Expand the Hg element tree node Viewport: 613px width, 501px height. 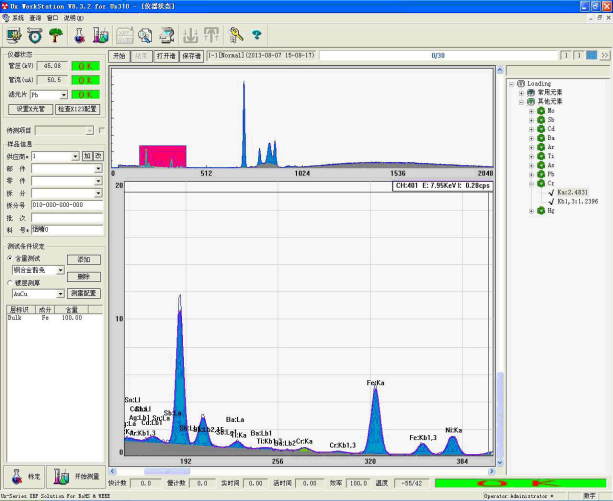[x=532, y=210]
